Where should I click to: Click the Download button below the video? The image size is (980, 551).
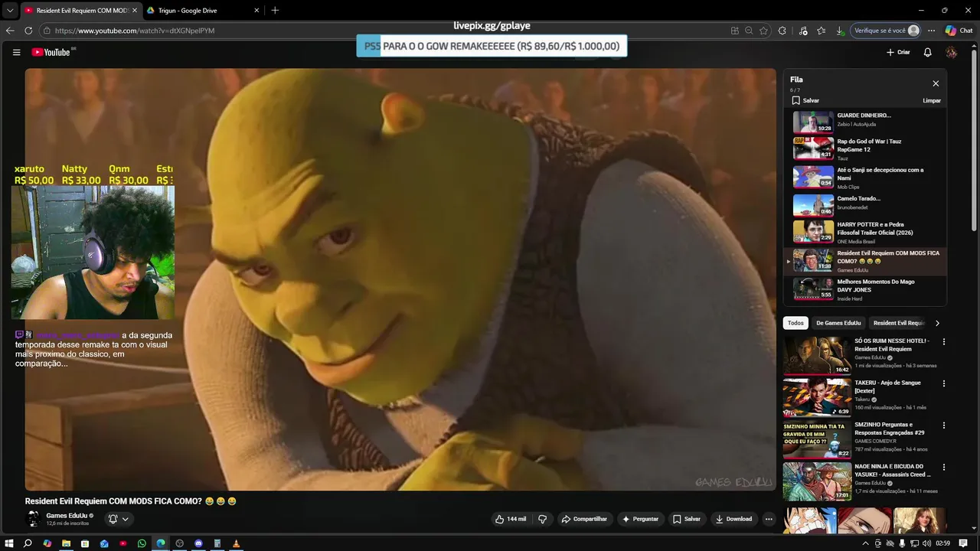pos(733,519)
